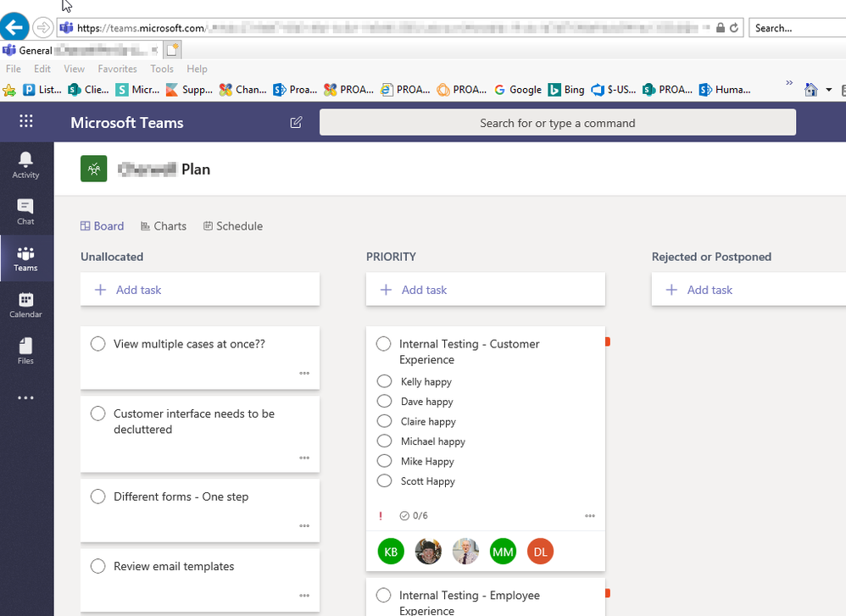The image size is (846, 616).
Task: Click the favorites star icon in bookmarks bar
Action: coord(9,90)
